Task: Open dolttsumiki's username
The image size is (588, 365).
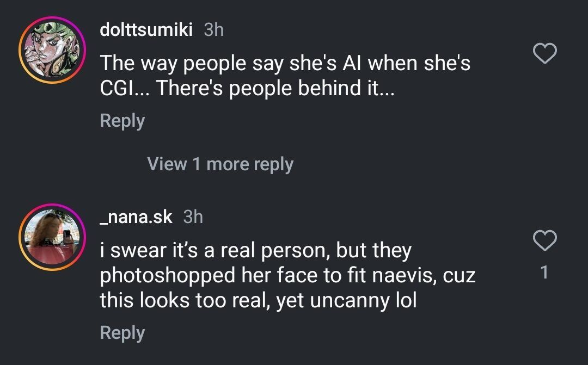Action: [146, 30]
